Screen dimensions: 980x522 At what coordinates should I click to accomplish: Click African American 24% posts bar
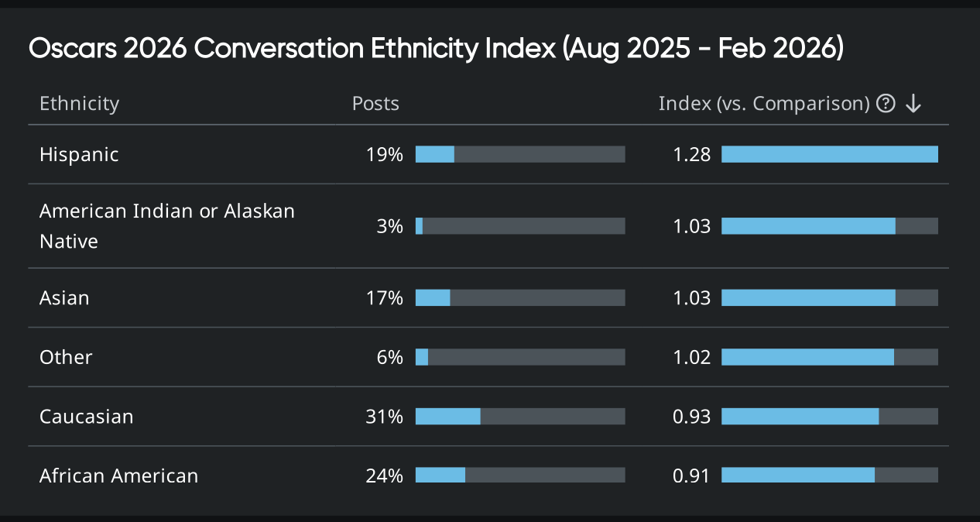pyautogui.click(x=520, y=476)
